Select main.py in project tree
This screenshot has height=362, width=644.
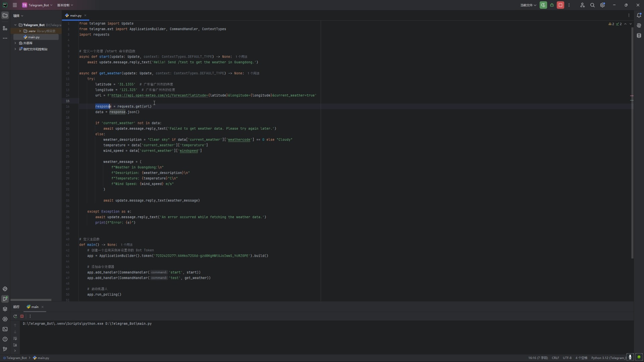[x=34, y=37]
